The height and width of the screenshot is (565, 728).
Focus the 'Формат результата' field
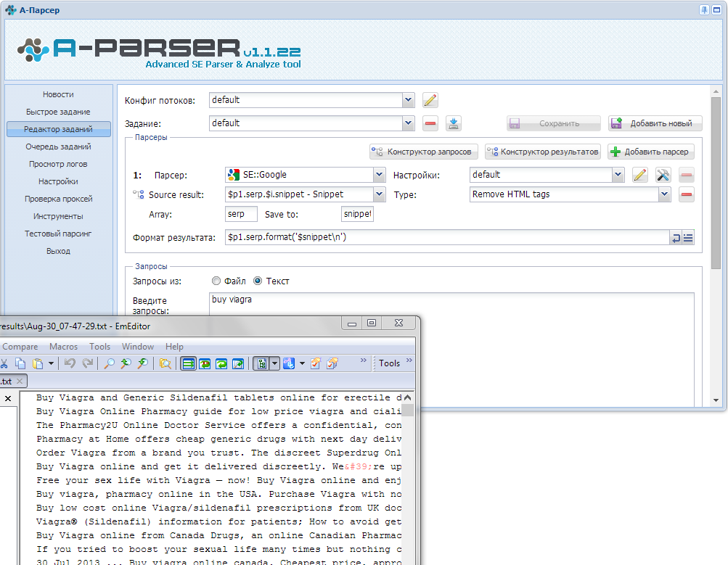coord(447,237)
